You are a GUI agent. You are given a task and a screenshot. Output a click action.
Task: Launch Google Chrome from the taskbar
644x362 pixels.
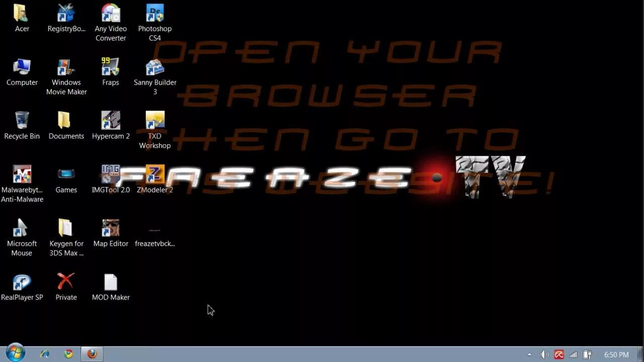pyautogui.click(x=68, y=354)
